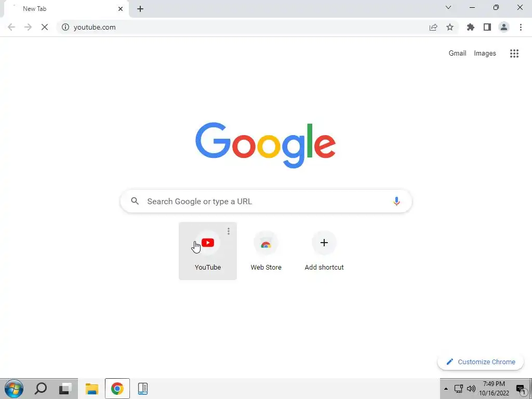
Task: Show hidden system tray icons
Action: click(x=446, y=389)
